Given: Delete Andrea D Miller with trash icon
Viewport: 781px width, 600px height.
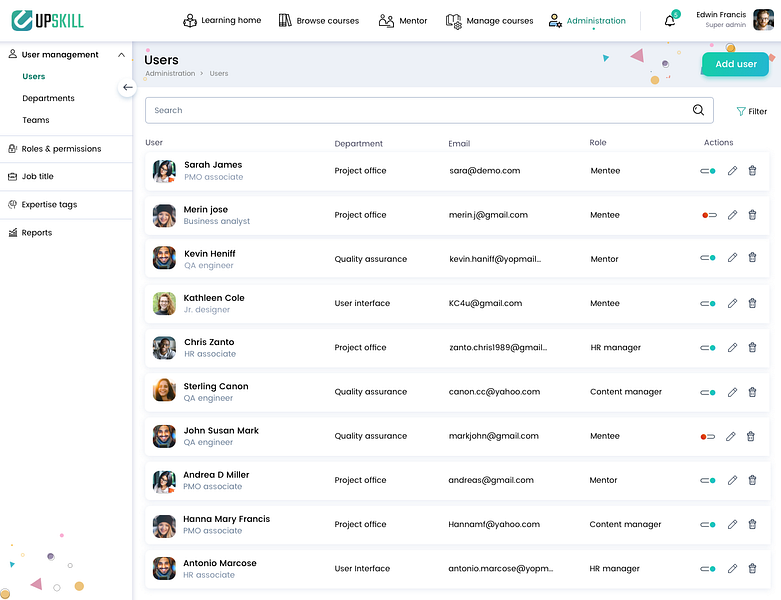Looking at the screenshot, I should point(752,480).
